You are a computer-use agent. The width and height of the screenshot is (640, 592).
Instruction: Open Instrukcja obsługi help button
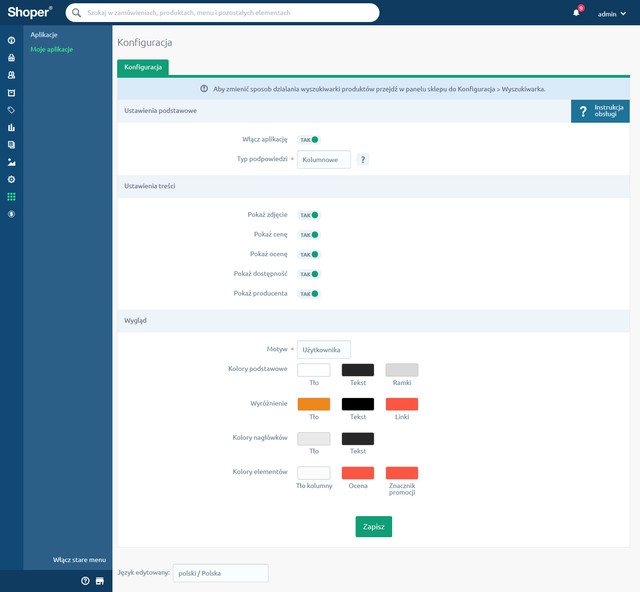600,111
